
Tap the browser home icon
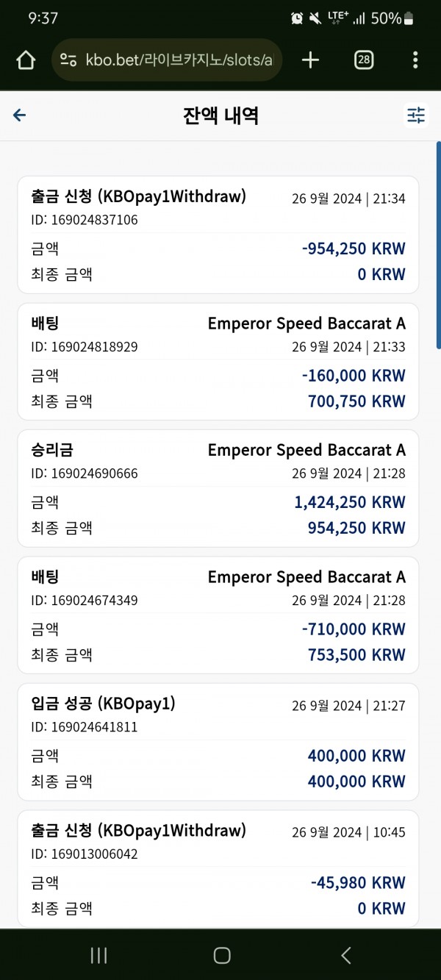coord(26,60)
